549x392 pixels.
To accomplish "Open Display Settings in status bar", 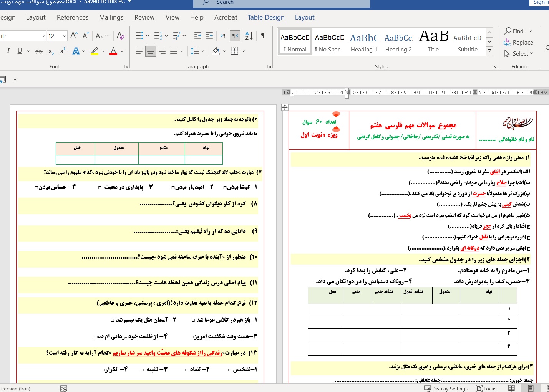I will pos(446,389).
